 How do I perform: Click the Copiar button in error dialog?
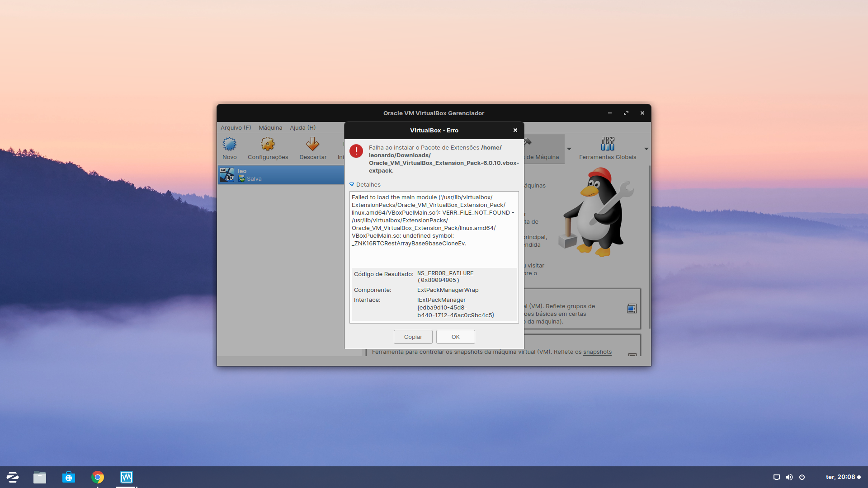(x=413, y=337)
